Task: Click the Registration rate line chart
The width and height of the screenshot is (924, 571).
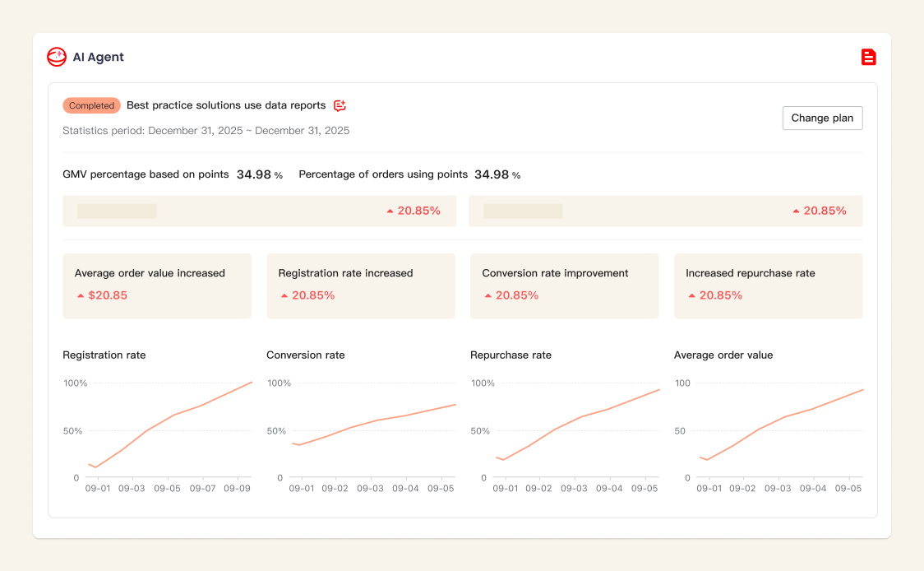Action: tap(169, 428)
